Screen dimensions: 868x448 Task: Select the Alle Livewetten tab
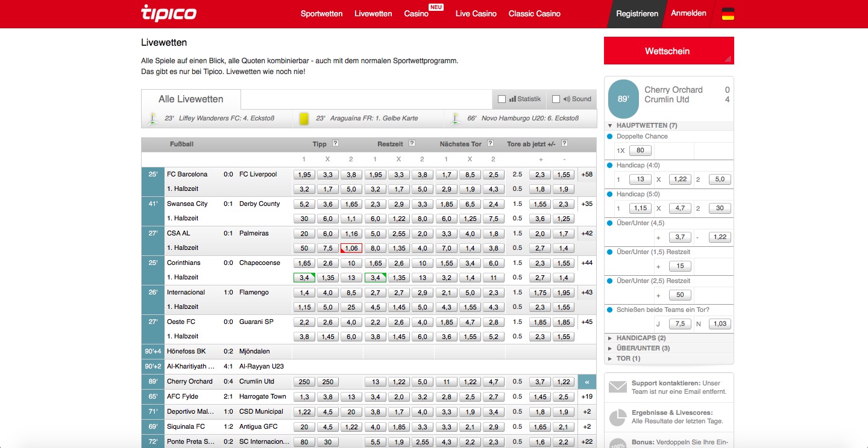191,99
